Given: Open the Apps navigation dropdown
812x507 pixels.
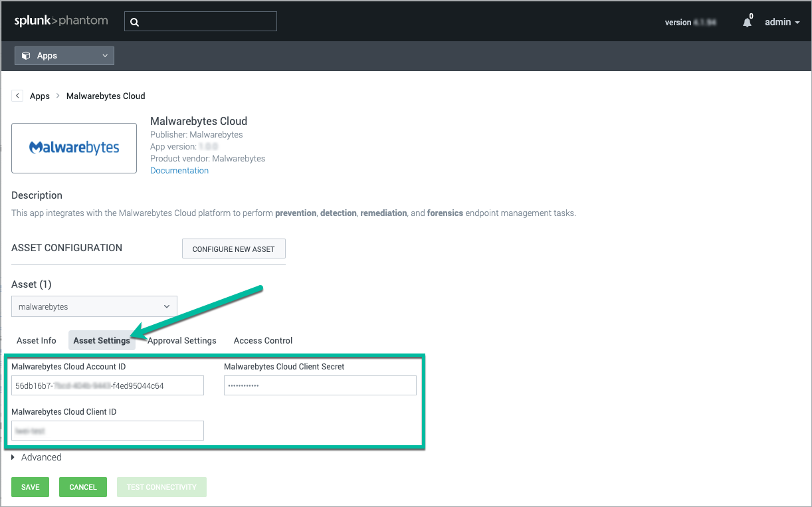Looking at the screenshot, I should [64, 56].
